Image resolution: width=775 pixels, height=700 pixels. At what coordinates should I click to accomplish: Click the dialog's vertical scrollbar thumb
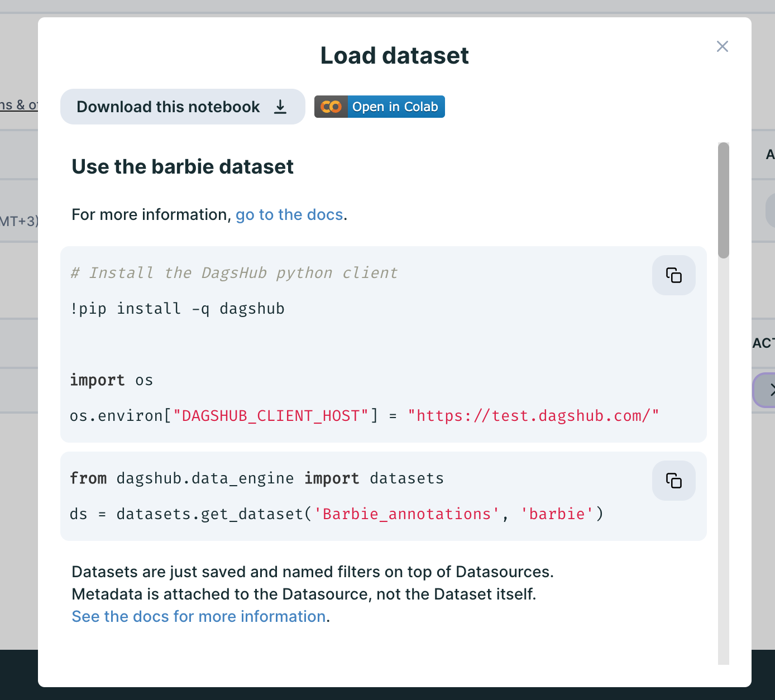click(x=723, y=200)
